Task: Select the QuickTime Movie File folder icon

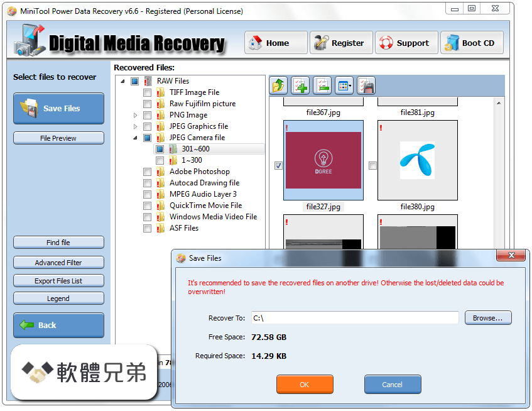Action: pyautogui.click(x=161, y=205)
